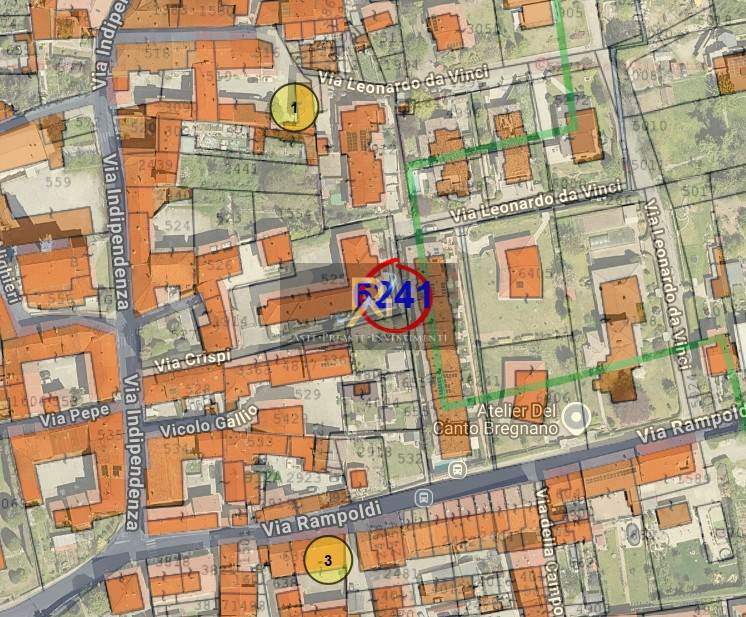
Task: Click the Via Leonardo da Vinci label near marker 1
Action: [x=403, y=79]
